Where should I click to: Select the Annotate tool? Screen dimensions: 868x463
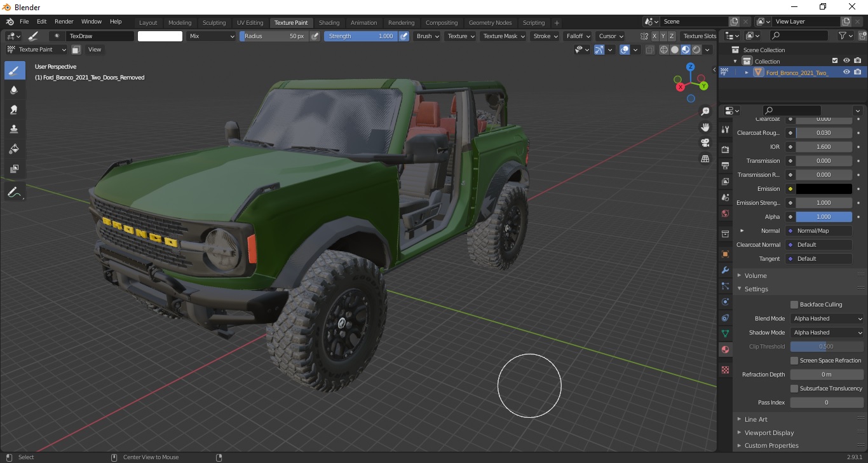(15, 191)
